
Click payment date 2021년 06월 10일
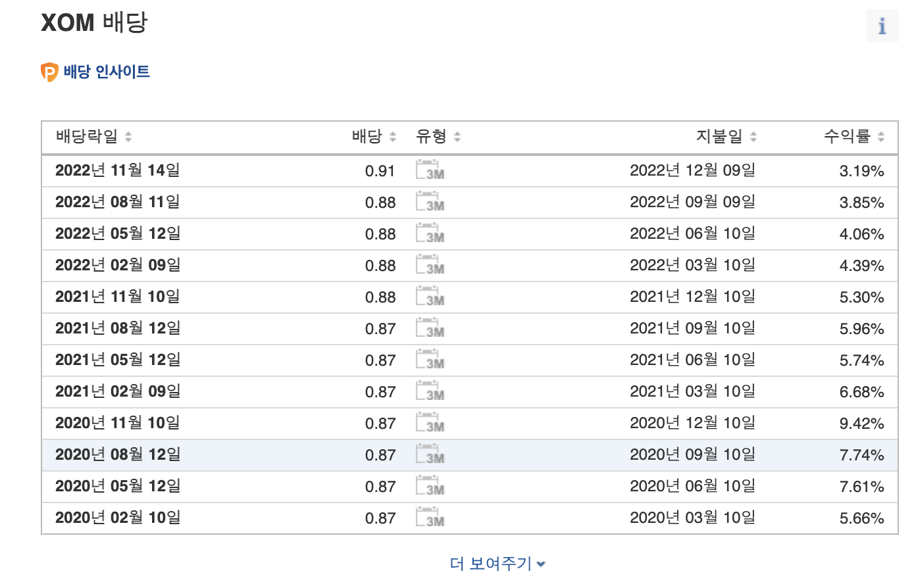pyautogui.click(x=693, y=360)
